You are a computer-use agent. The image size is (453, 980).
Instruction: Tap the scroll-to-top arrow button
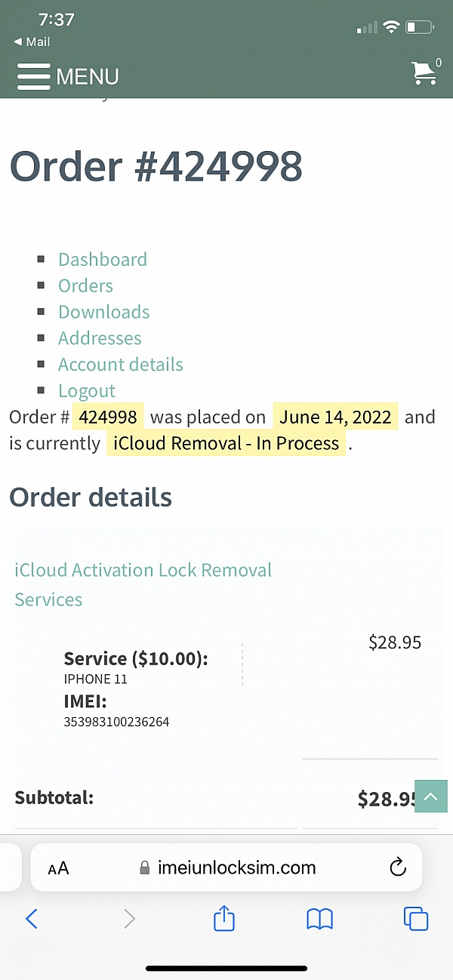tap(431, 797)
